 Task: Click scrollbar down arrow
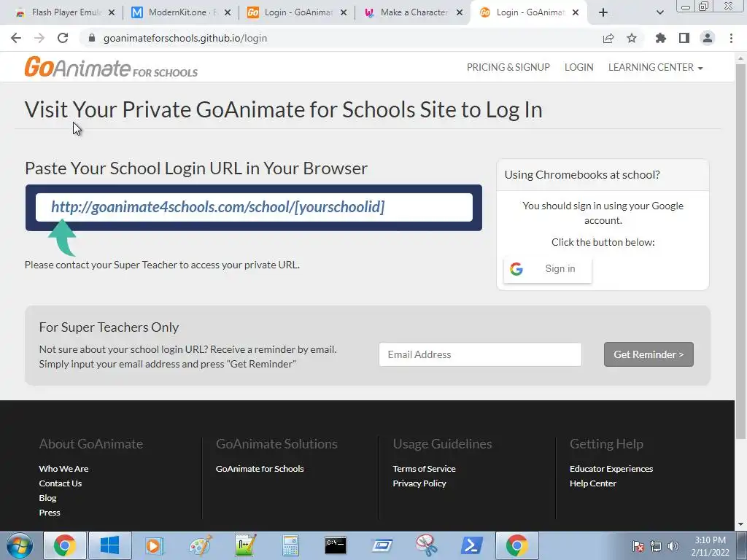point(740,525)
